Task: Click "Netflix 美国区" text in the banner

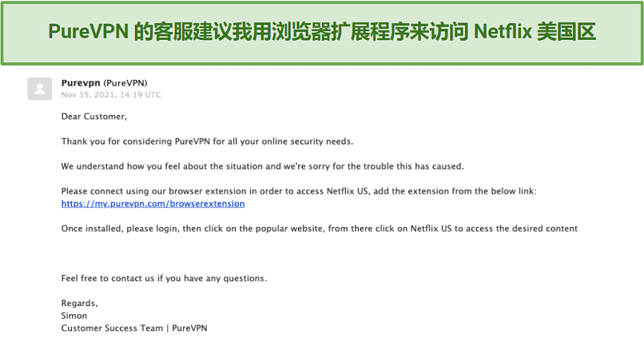Action: pyautogui.click(x=535, y=32)
